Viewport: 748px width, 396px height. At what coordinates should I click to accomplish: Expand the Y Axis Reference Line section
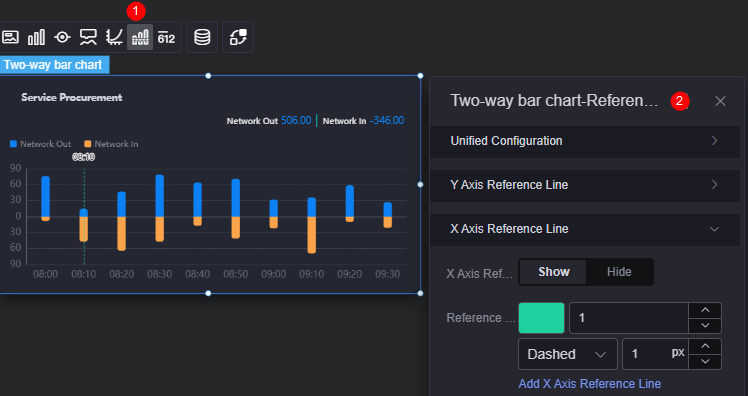[585, 185]
